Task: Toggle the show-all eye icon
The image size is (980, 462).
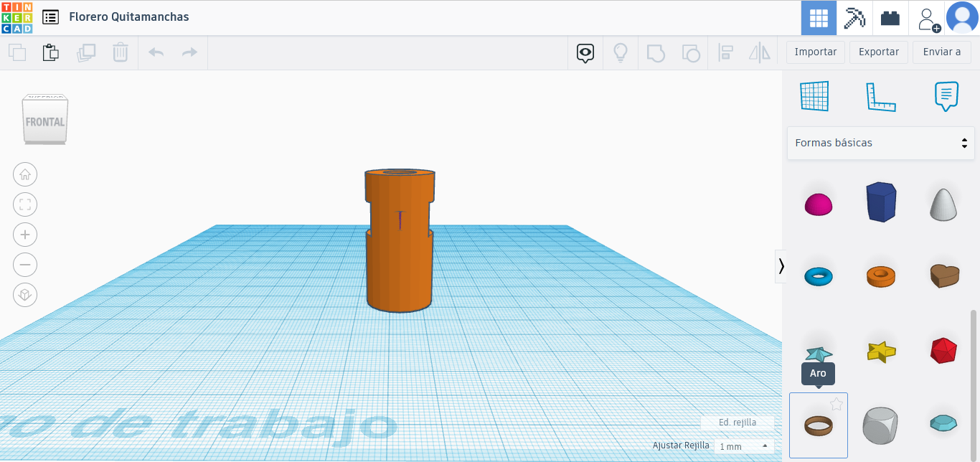Action: [x=585, y=52]
